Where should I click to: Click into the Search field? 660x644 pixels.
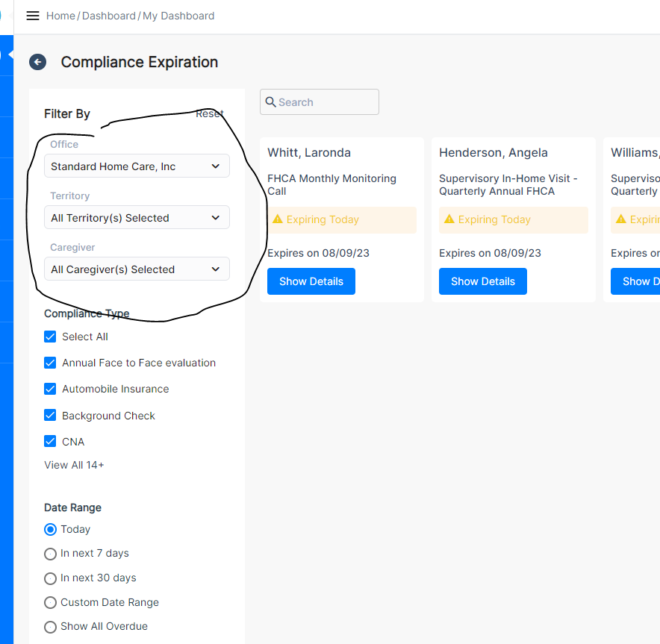[326, 102]
